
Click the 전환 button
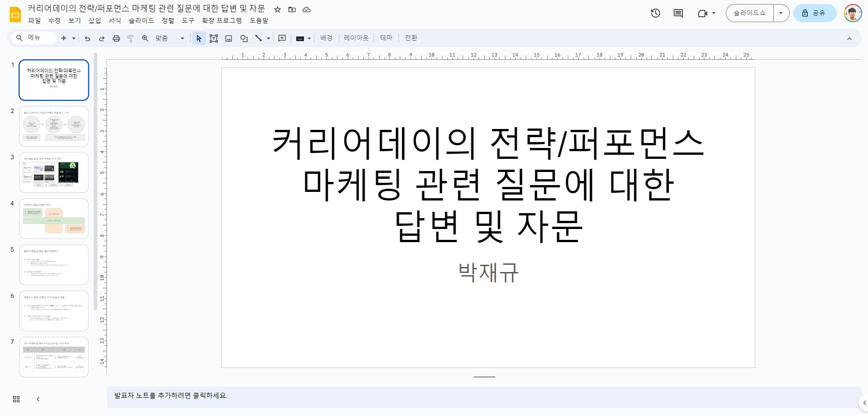(411, 38)
